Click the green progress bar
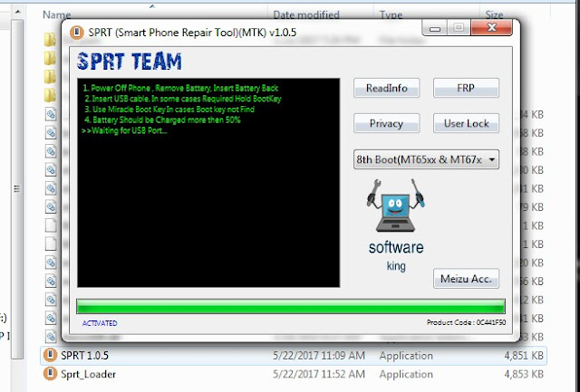The height and width of the screenshot is (392, 580). click(290, 307)
